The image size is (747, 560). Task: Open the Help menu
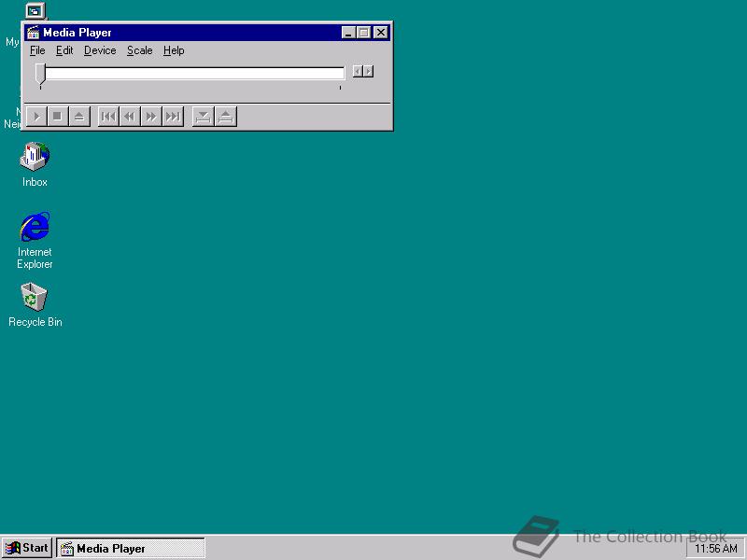[x=174, y=50]
